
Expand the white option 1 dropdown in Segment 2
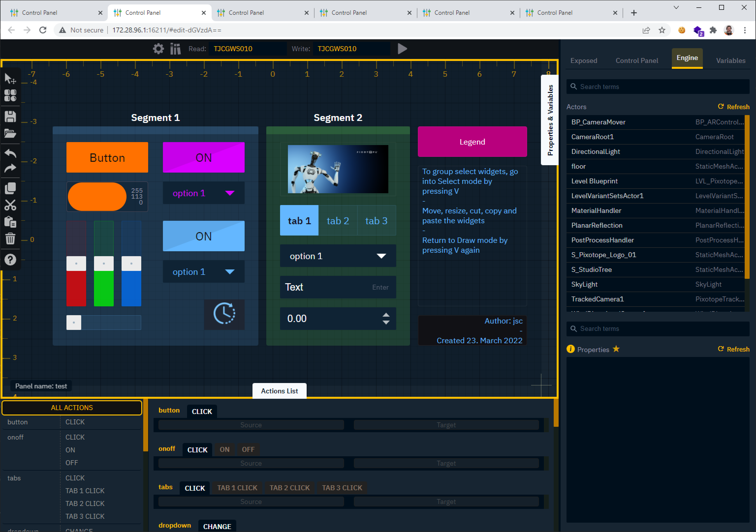338,256
